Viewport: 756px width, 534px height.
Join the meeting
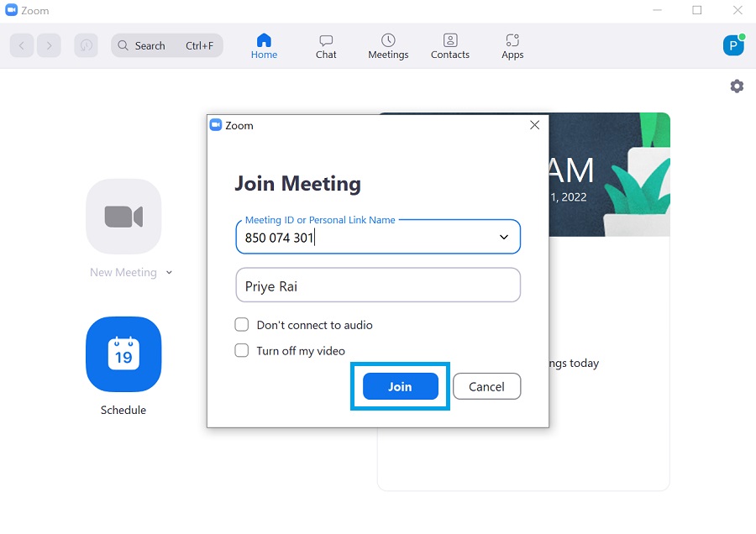tap(400, 386)
